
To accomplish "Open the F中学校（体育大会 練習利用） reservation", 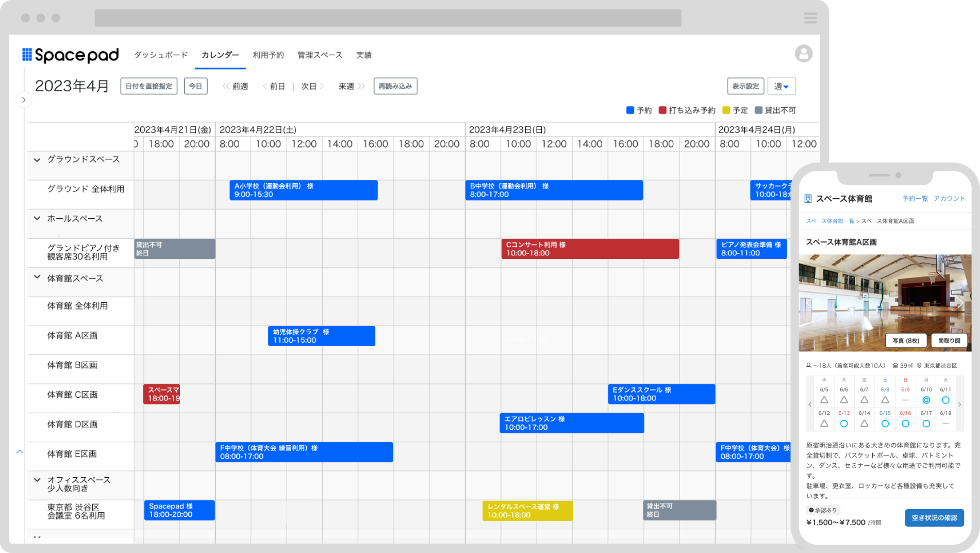I will tap(304, 452).
